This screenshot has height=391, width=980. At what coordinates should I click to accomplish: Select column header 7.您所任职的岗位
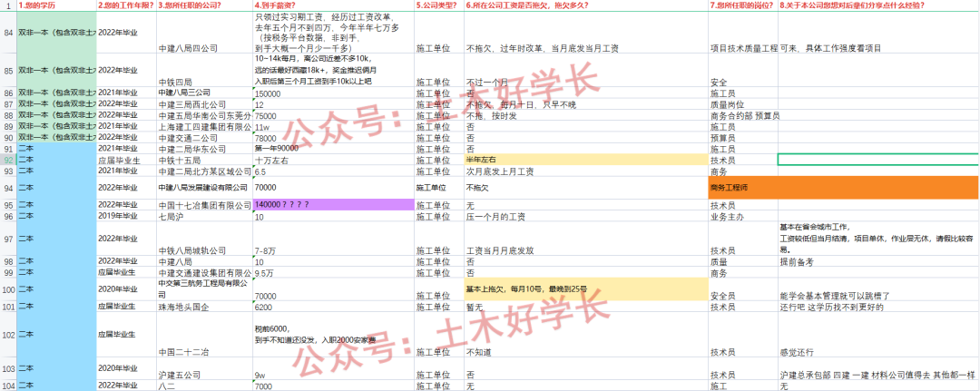pyautogui.click(x=743, y=5)
